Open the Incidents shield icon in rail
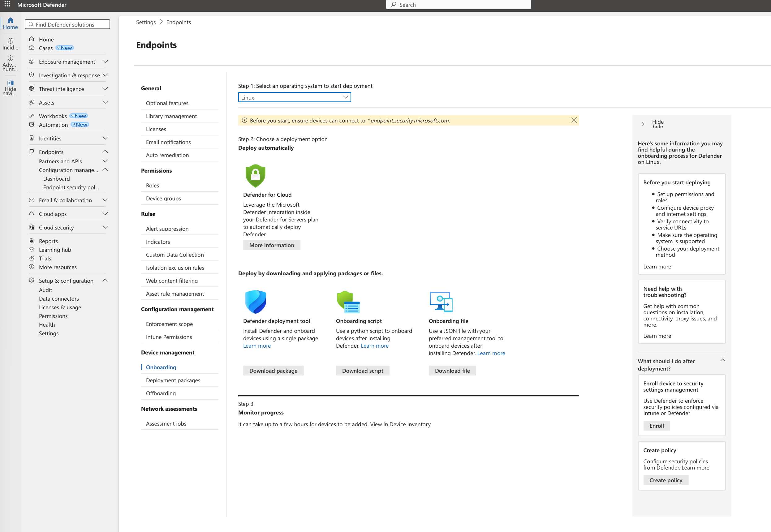 (10, 41)
